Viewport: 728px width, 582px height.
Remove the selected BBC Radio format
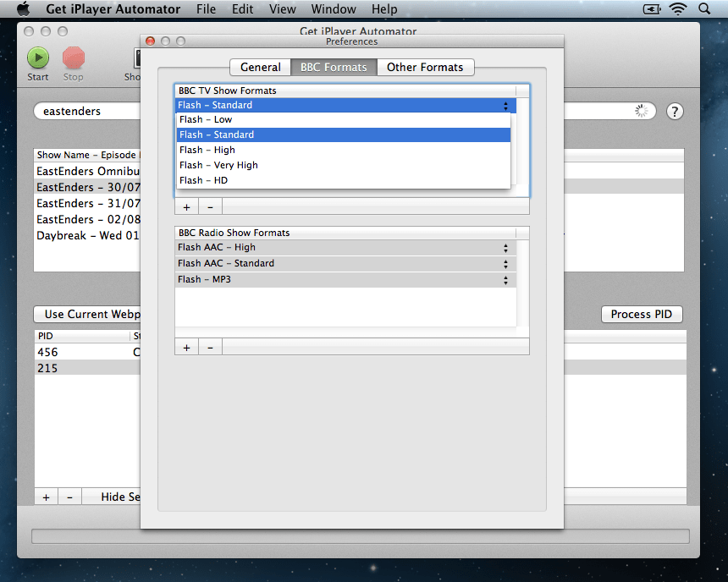[210, 348]
